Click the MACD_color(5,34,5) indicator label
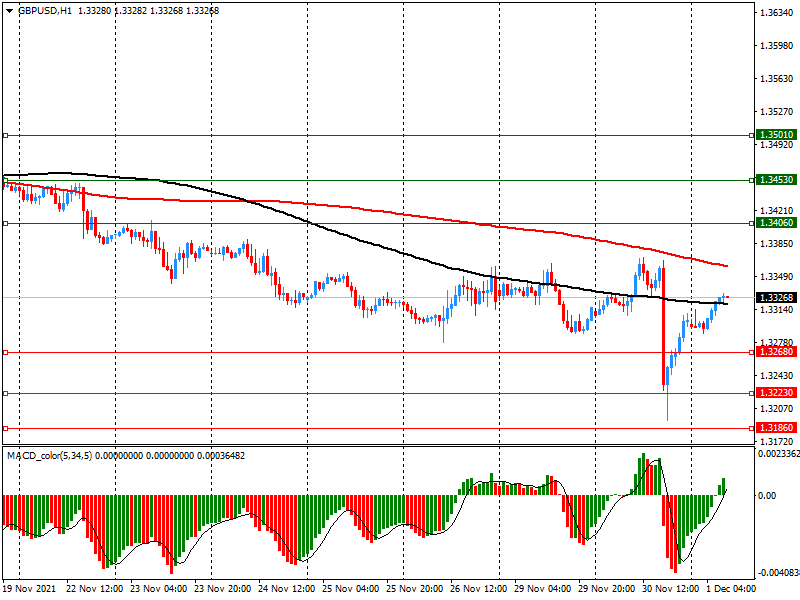This screenshot has width=800, height=600. 49,456
